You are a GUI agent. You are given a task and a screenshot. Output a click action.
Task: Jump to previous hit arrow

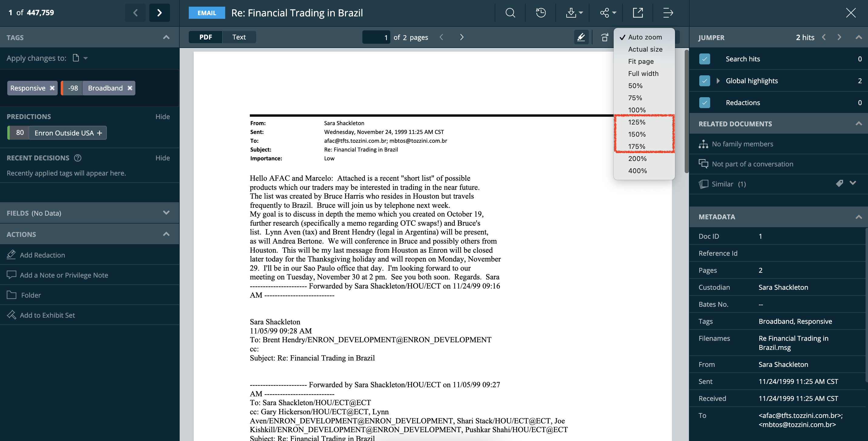[x=823, y=37]
